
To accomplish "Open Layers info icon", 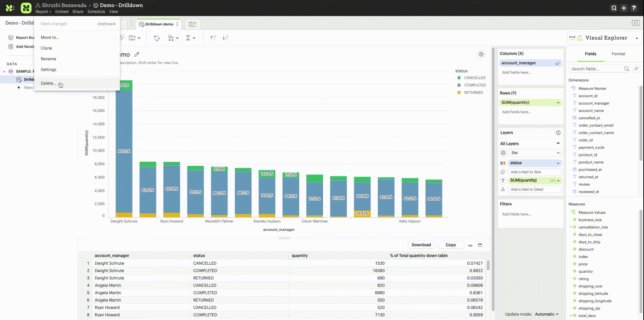I will click(558, 133).
